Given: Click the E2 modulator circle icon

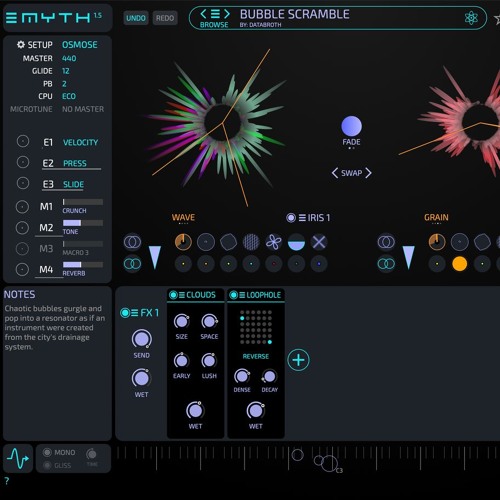Looking at the screenshot, I should click(23, 162).
